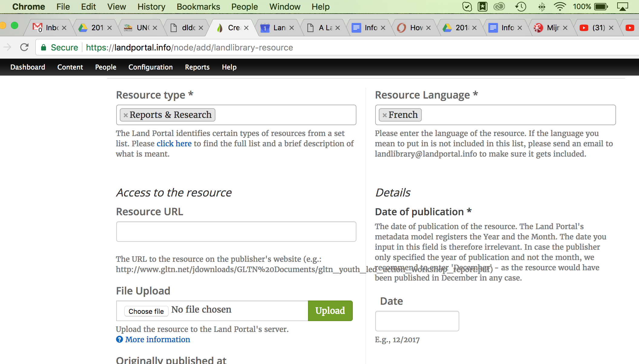Image resolution: width=639 pixels, height=364 pixels.
Task: Follow the 'click here' resource types link
Action: (x=174, y=144)
